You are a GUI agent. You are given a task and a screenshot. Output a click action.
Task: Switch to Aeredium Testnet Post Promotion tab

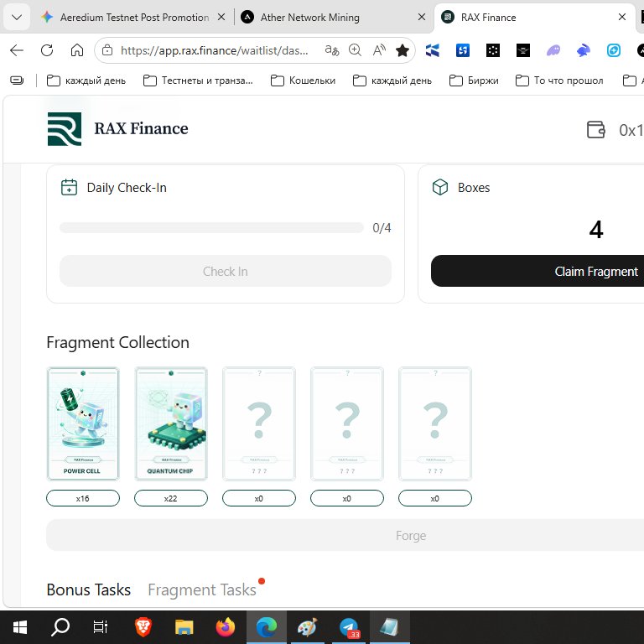pyautogui.click(x=134, y=18)
